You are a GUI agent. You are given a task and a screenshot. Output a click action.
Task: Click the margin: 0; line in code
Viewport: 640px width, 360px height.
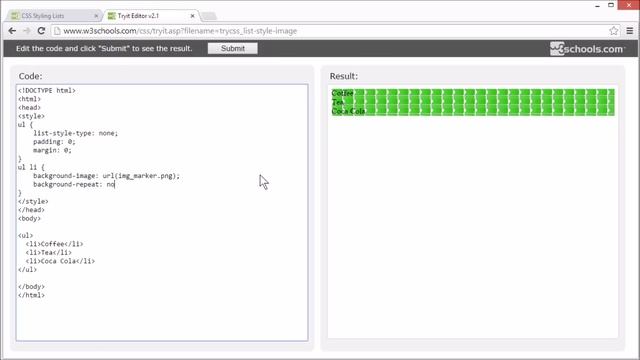[x=52, y=150]
